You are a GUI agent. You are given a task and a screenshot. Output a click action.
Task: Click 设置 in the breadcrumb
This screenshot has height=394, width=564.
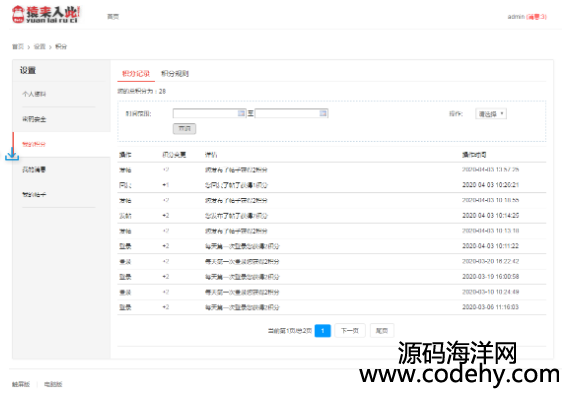pyautogui.click(x=40, y=46)
